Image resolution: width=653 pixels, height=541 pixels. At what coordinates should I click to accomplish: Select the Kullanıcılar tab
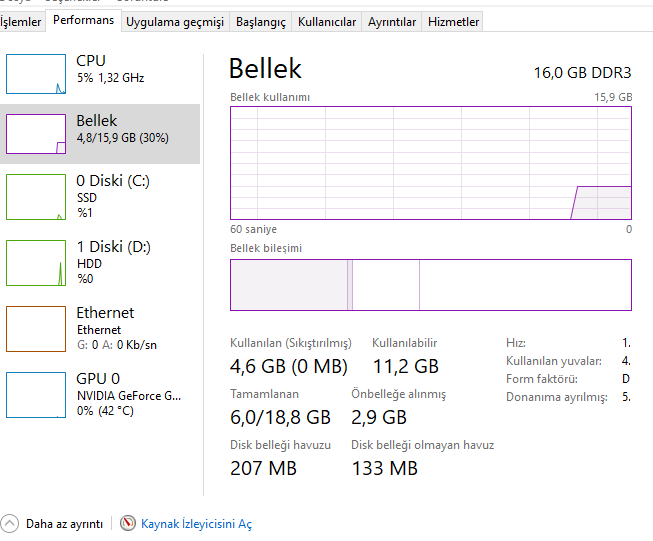327,21
